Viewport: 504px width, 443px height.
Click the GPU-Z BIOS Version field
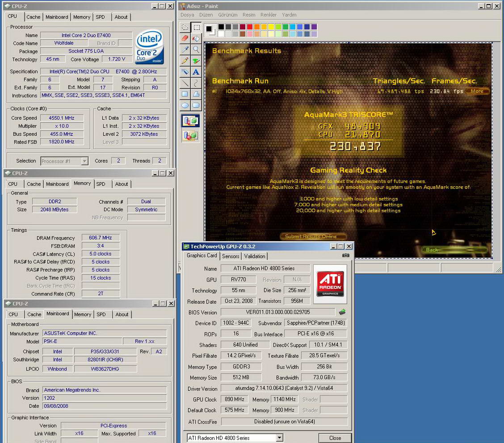tap(278, 312)
